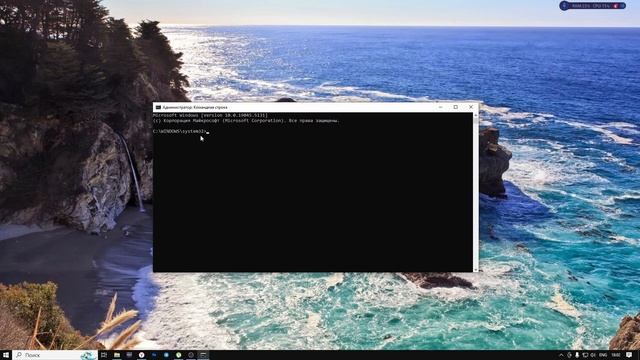Screen dimensions: 640x360
Task: Open the volume tray icon
Action: (x=593, y=355)
